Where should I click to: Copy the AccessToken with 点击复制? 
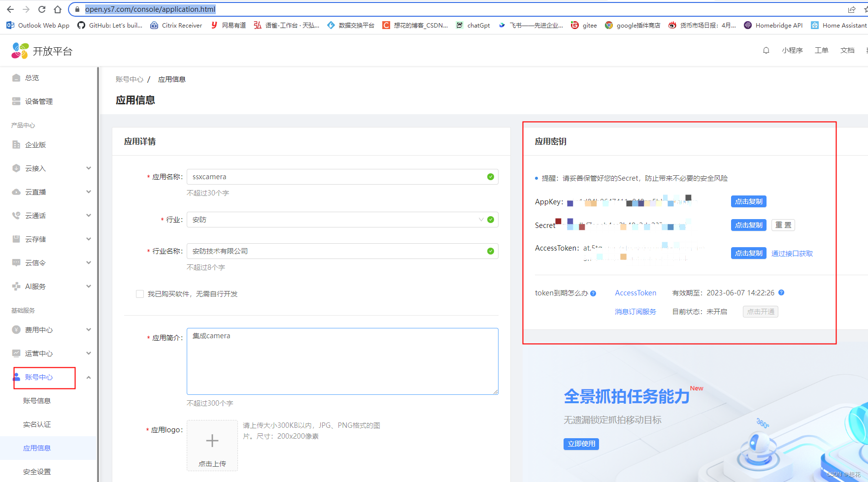pos(749,253)
